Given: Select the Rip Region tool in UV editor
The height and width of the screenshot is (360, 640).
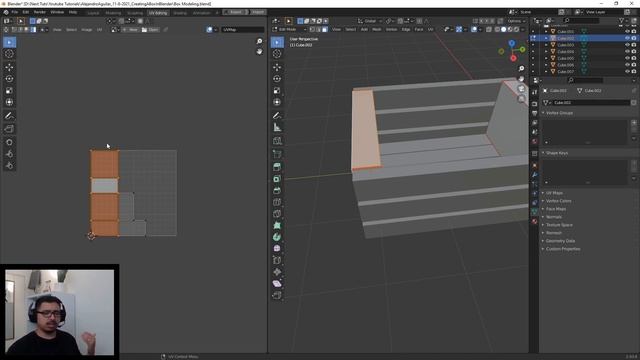Looking at the screenshot, I should [x=9, y=129].
